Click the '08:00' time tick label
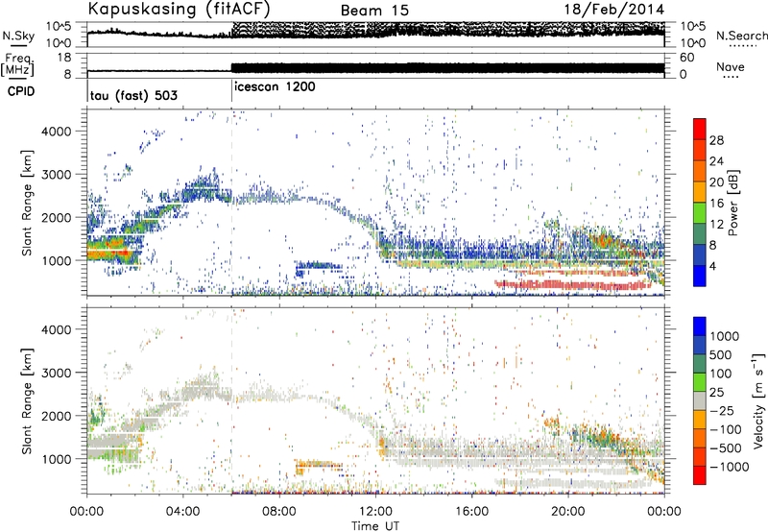The width and height of the screenshot is (768, 532). point(279,512)
